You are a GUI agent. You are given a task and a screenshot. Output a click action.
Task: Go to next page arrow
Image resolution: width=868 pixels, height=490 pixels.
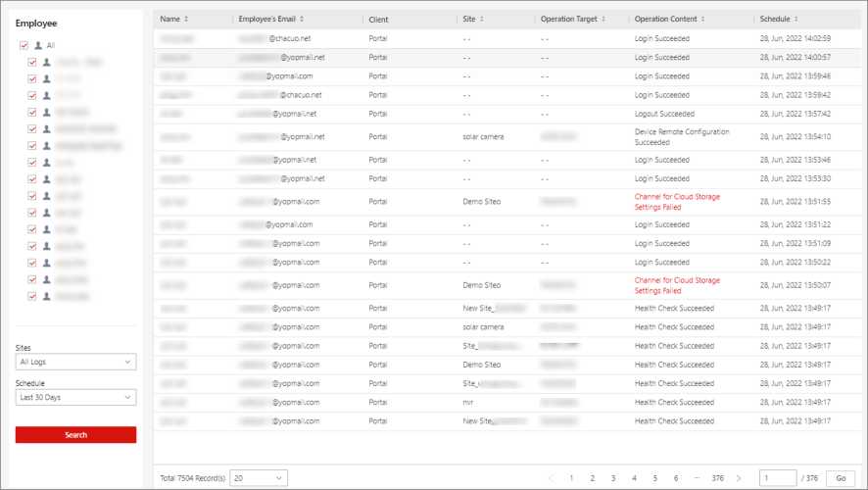click(x=738, y=478)
